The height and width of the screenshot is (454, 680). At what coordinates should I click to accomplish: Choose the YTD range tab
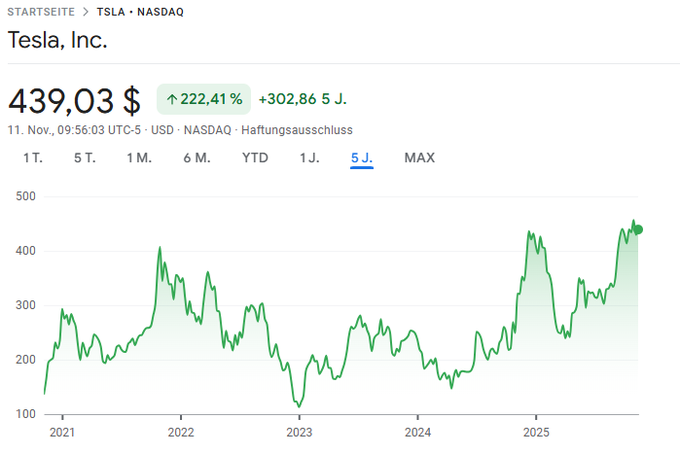pyautogui.click(x=255, y=158)
